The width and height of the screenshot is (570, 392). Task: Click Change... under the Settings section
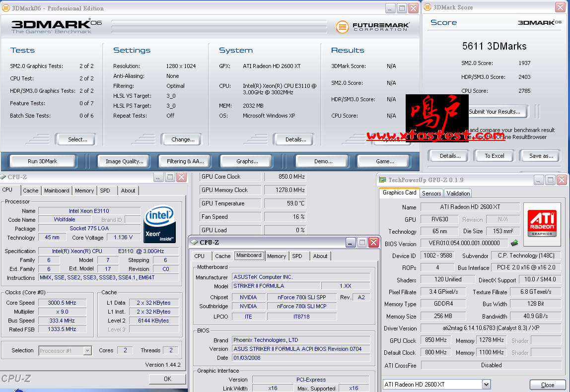183,139
